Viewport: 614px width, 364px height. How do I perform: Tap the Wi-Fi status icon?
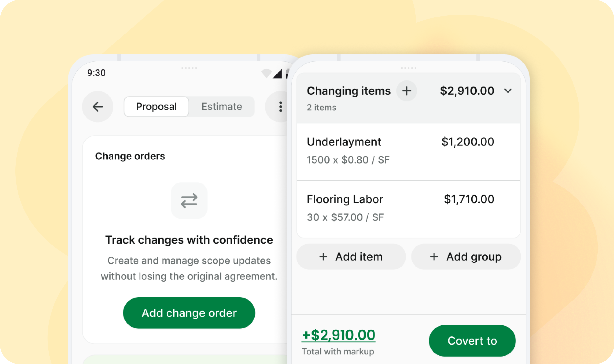tap(266, 73)
